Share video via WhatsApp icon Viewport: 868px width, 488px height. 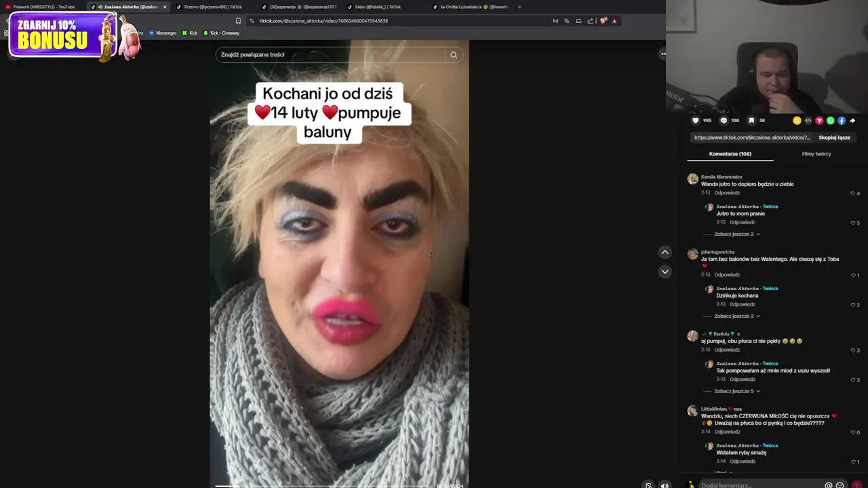point(830,121)
